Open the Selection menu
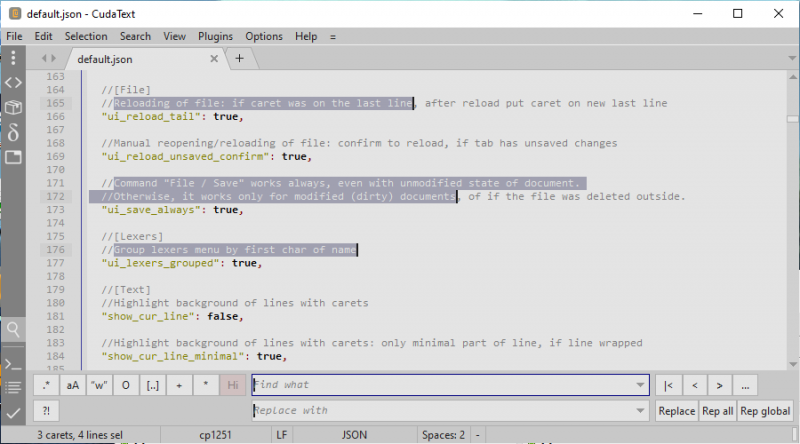Image resolution: width=800 pixels, height=444 pixels. click(86, 36)
